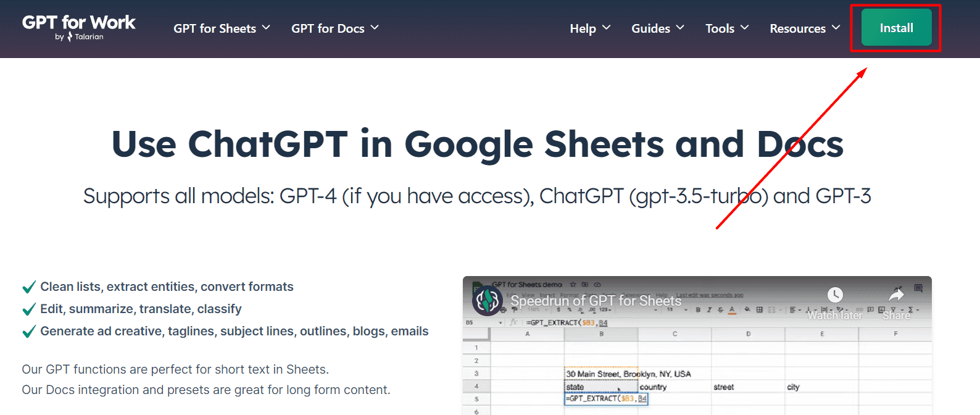980x415 pixels.
Task: Expand the Tools dropdown menu
Action: pyautogui.click(x=727, y=28)
